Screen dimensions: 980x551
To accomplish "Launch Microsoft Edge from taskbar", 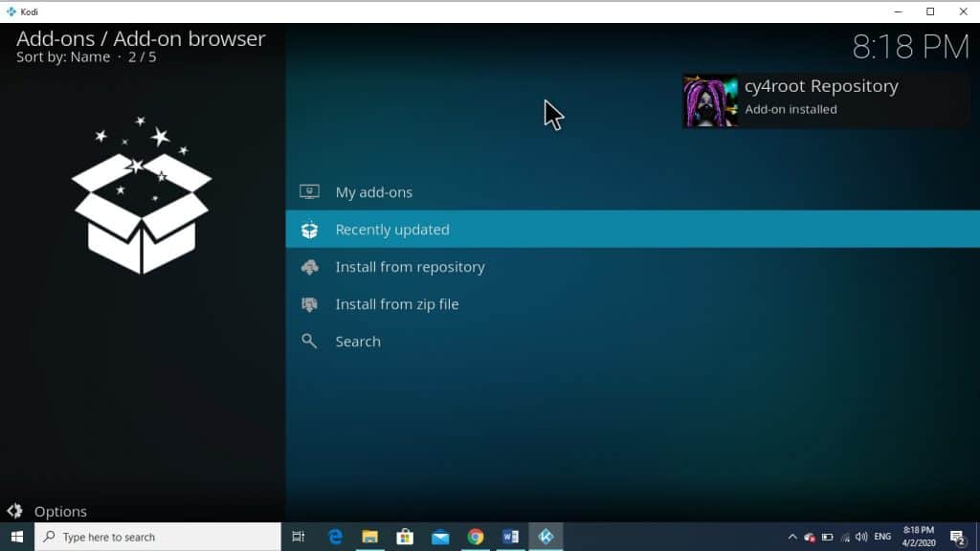I will (335, 537).
